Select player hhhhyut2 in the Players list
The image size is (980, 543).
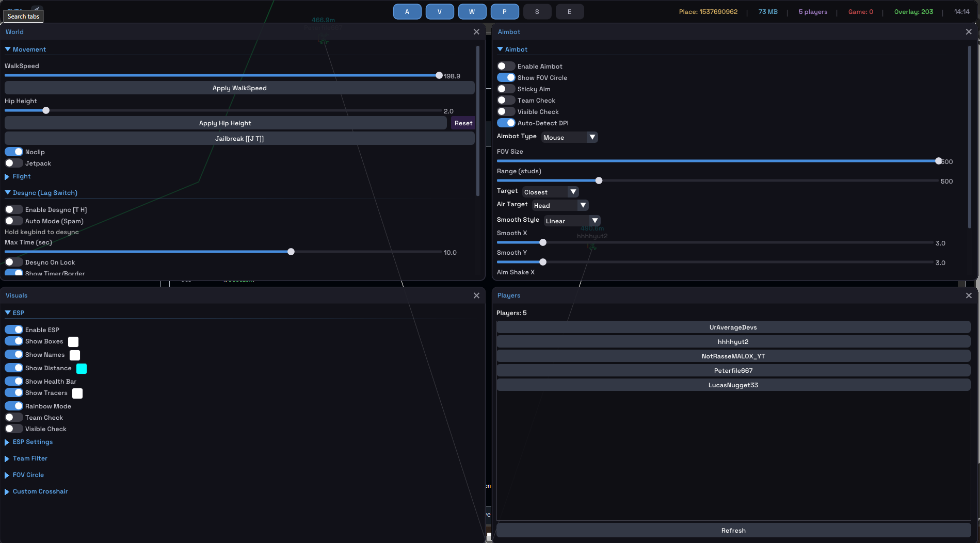733,342
